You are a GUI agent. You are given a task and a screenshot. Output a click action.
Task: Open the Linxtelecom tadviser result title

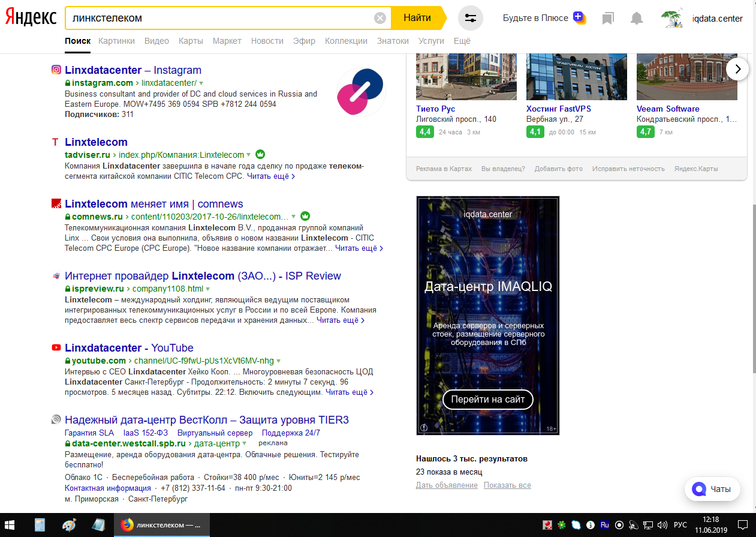point(96,142)
